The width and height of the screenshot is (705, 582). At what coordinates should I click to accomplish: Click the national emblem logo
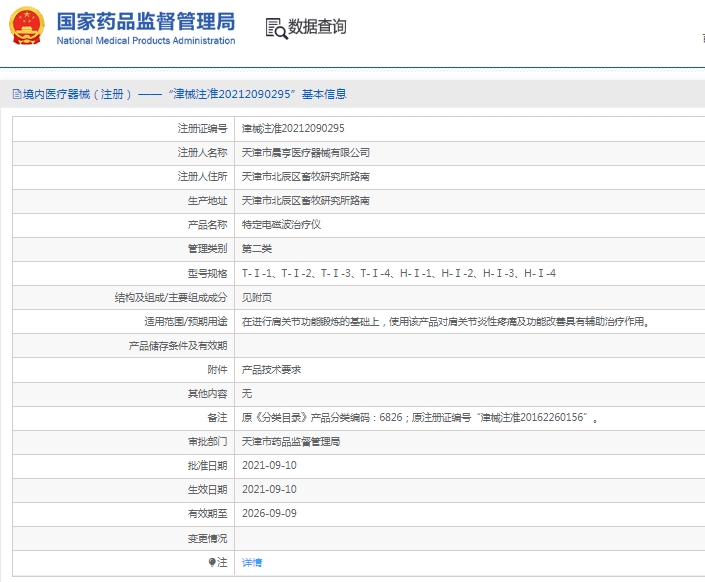coord(27,26)
